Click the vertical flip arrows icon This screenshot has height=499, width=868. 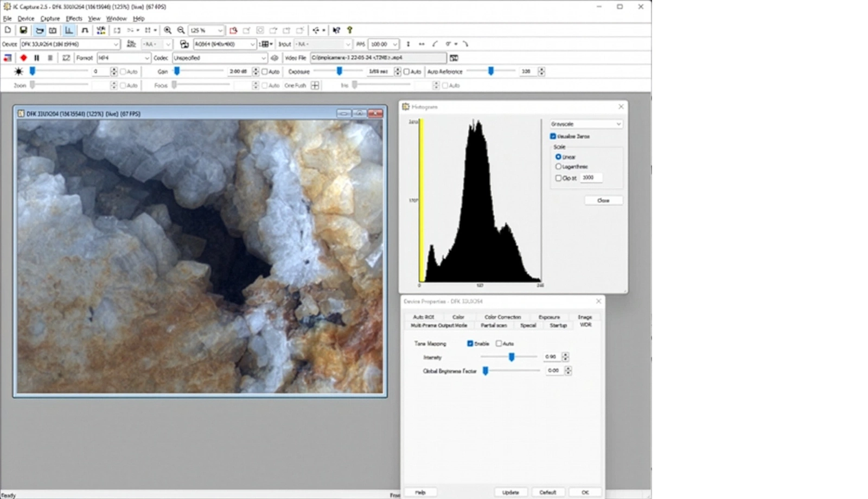pyautogui.click(x=409, y=44)
